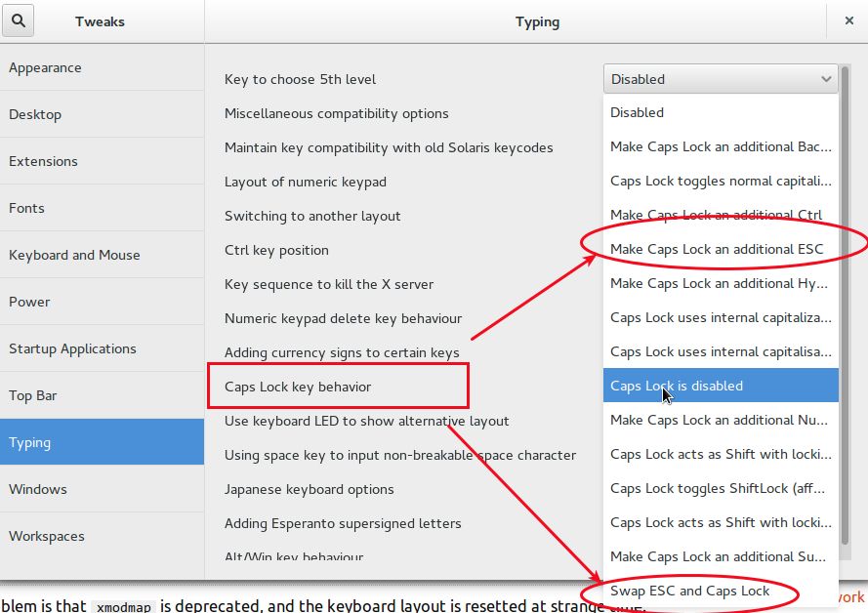Choose Caps Lock toggles normal capitali... option
868x613 pixels.
coord(721,181)
